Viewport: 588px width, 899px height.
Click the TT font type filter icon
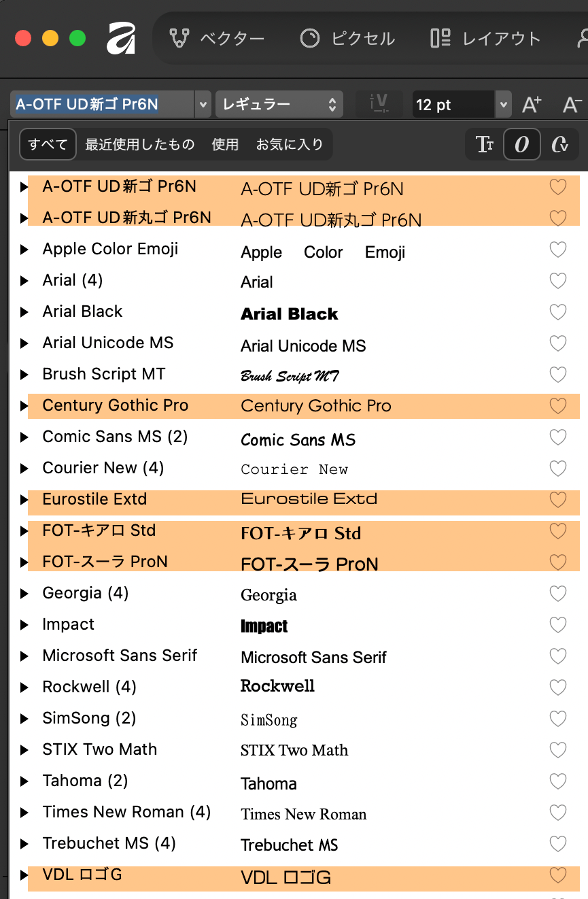point(485,144)
